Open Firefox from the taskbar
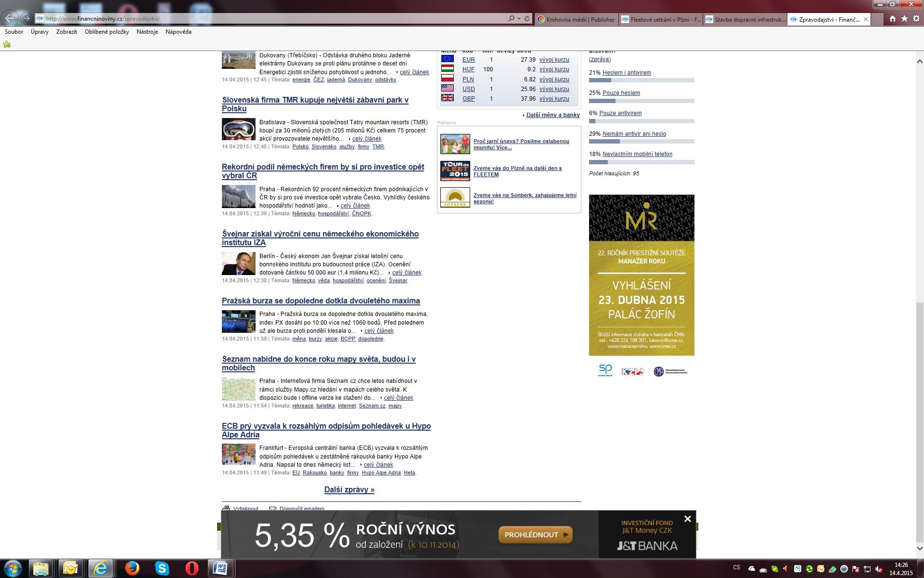Viewport: 924px width, 578px height. (132, 569)
